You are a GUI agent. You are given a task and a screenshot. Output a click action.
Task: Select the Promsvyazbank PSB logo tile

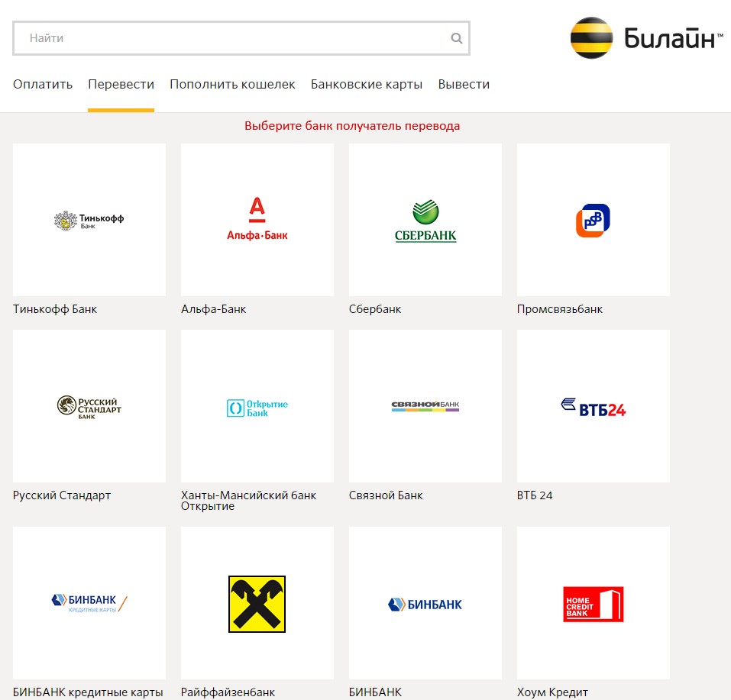tap(594, 220)
